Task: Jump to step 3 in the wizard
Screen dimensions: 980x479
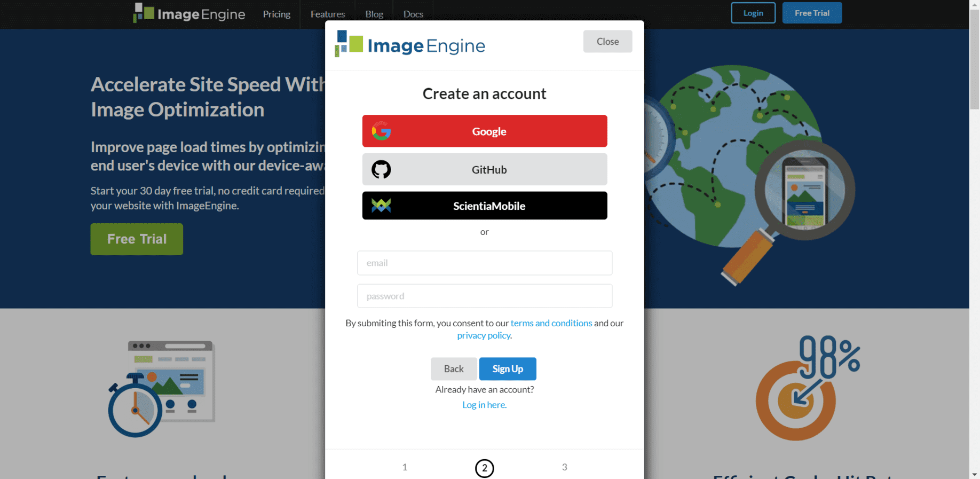Action: pyautogui.click(x=564, y=467)
